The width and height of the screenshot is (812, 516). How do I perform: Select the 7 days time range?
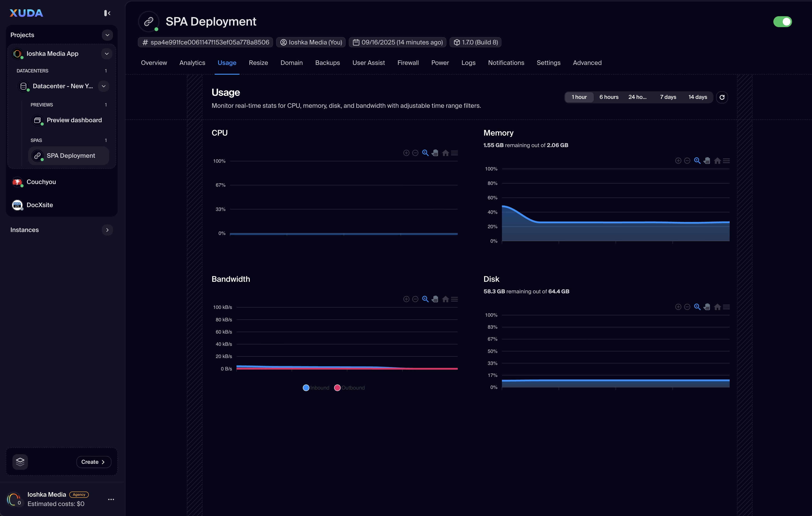coord(668,97)
